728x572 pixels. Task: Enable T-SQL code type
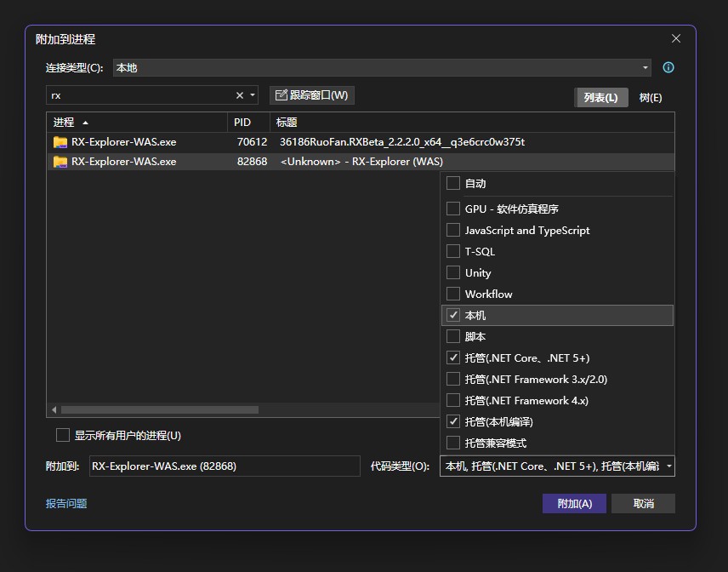452,251
